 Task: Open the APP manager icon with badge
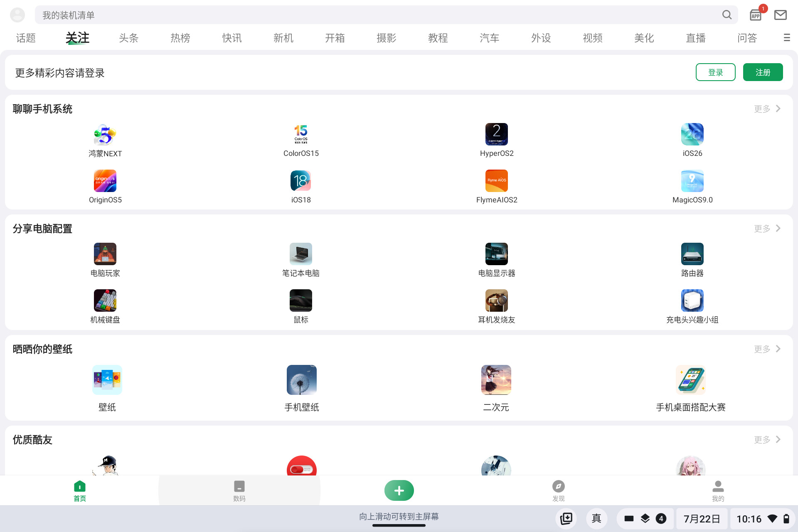point(756,15)
